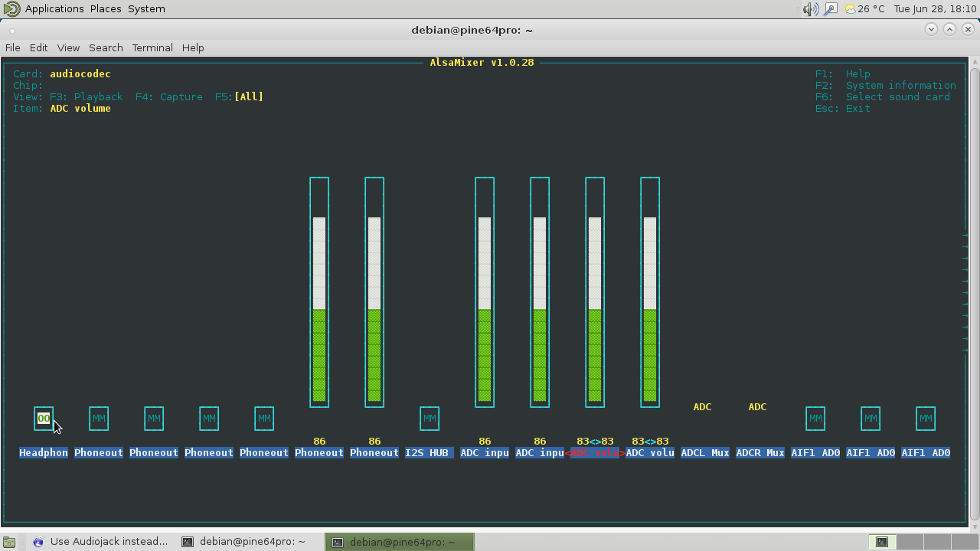Open the weather applet showing 26 °C
Image resolution: width=980 pixels, height=551 pixels.
click(864, 9)
